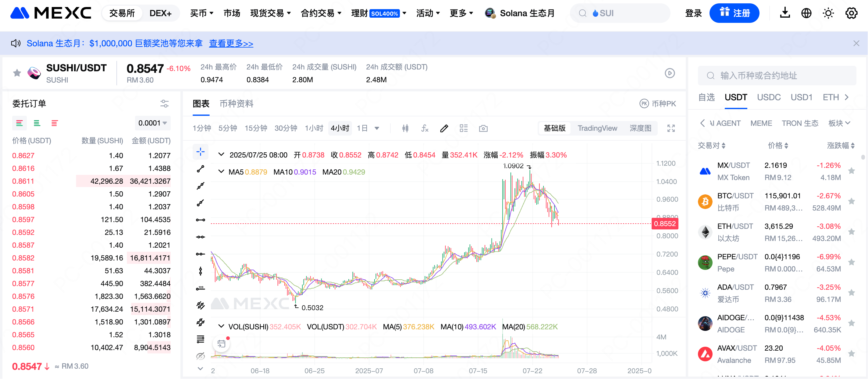Open the 买币 dropdown menu

coord(201,13)
